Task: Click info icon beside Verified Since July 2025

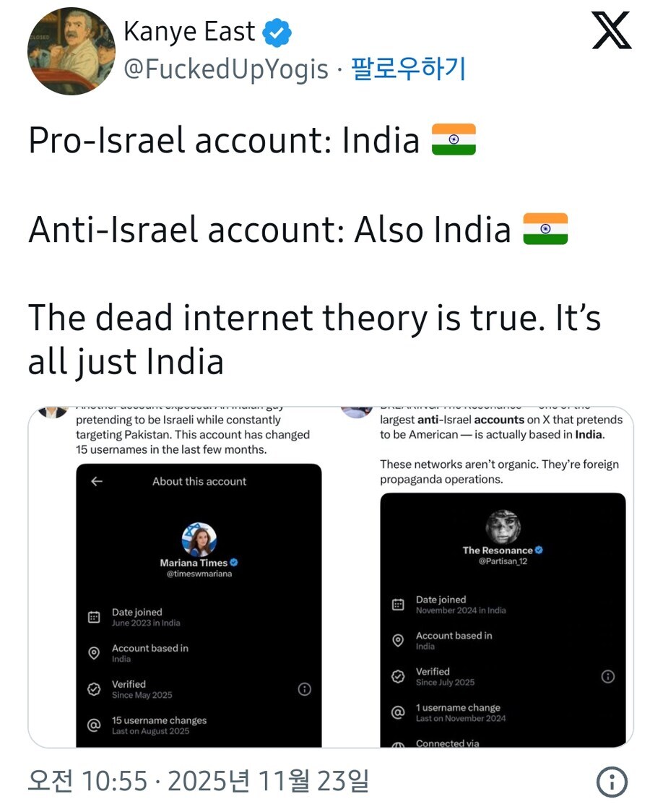Action: [608, 676]
